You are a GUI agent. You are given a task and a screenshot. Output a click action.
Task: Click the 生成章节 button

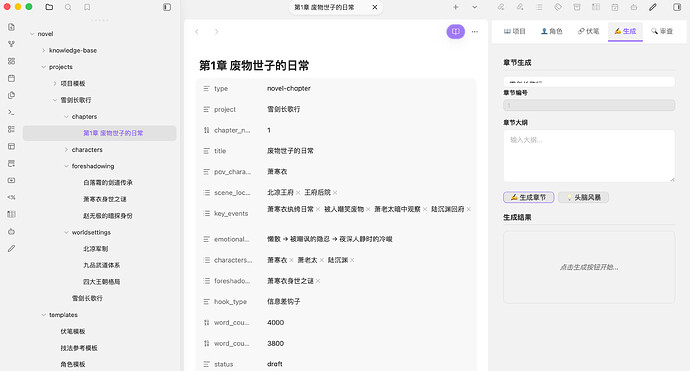[529, 197]
